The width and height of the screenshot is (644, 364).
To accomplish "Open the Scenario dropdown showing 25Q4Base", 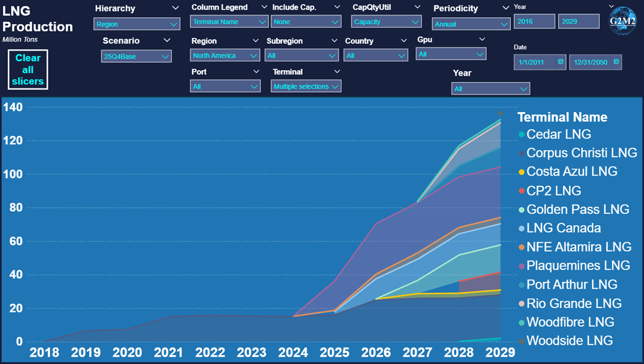I will [x=136, y=56].
